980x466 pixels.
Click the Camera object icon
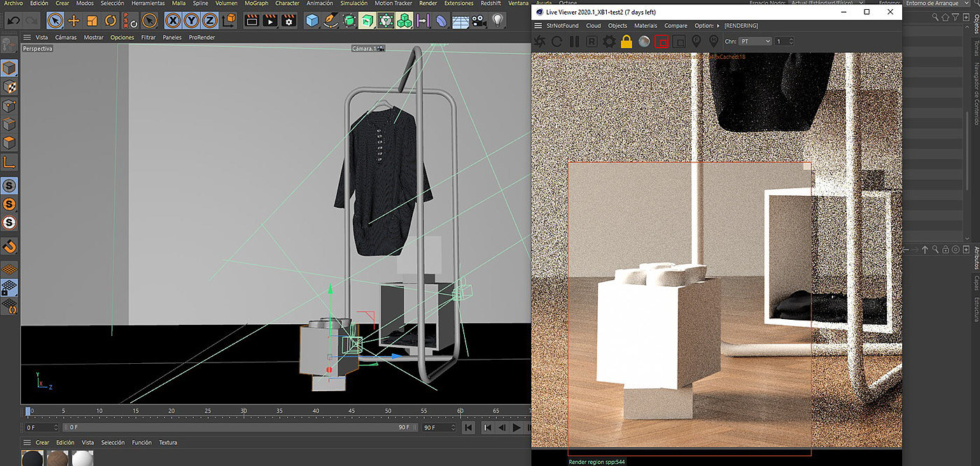pos(479,21)
